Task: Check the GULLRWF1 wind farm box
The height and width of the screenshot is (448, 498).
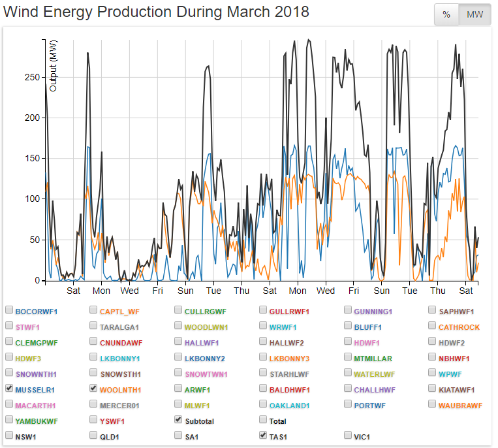Action: point(264,310)
